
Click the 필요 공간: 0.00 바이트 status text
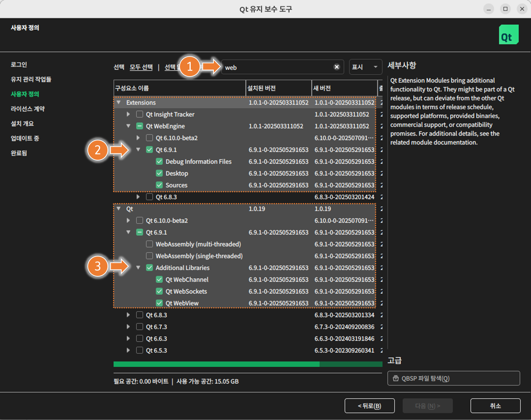(x=141, y=381)
